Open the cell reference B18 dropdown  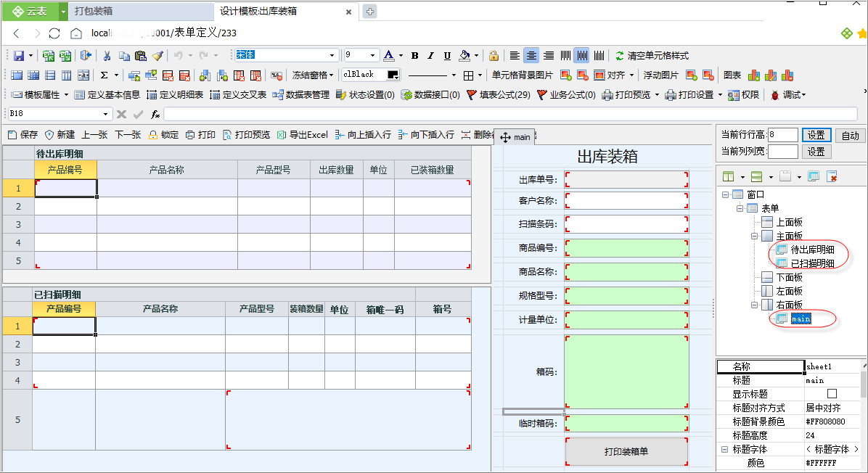click(105, 114)
